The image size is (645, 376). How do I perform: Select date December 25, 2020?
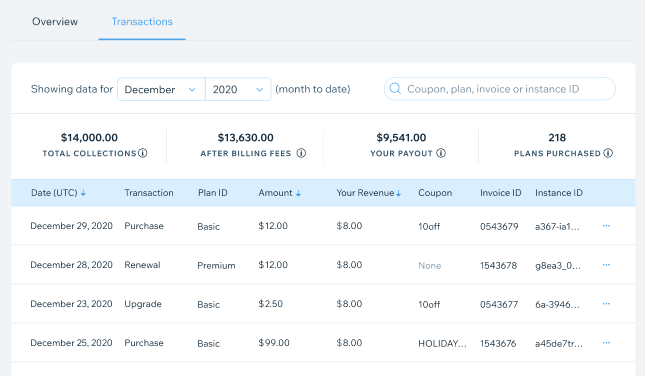(72, 343)
